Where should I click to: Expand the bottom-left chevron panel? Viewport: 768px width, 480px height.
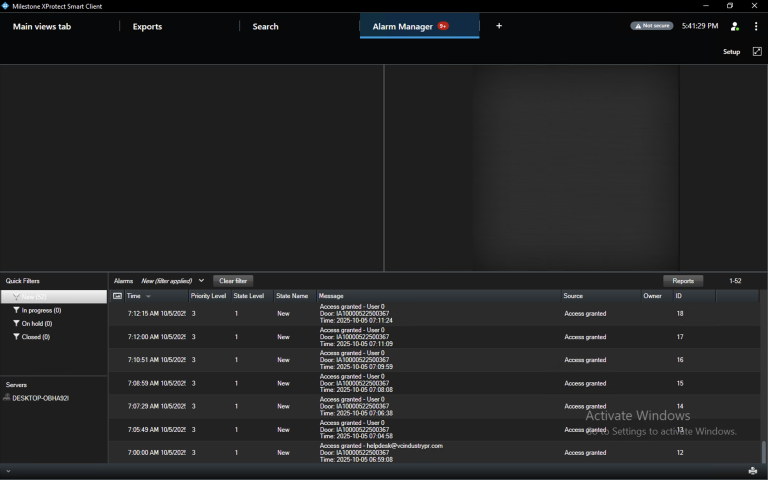8,470
